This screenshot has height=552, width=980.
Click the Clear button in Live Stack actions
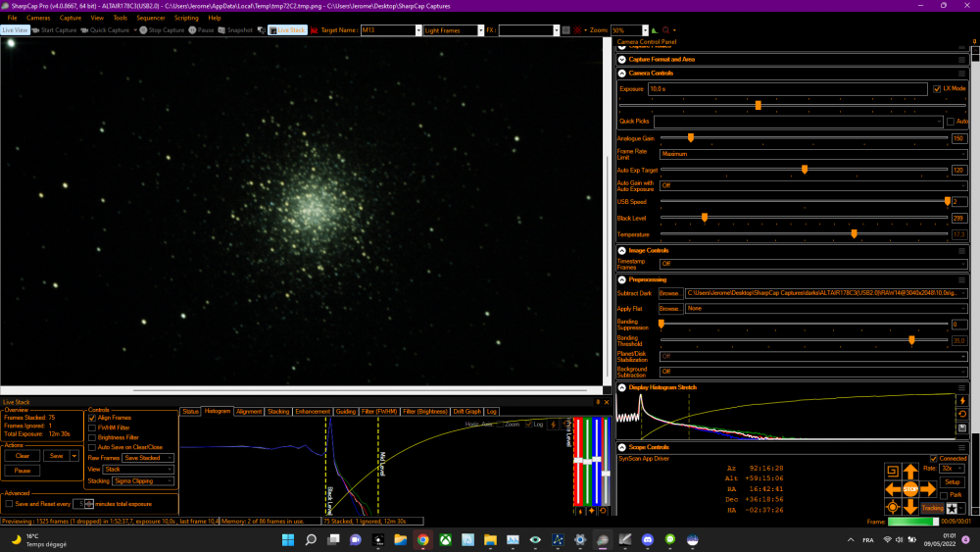point(23,456)
